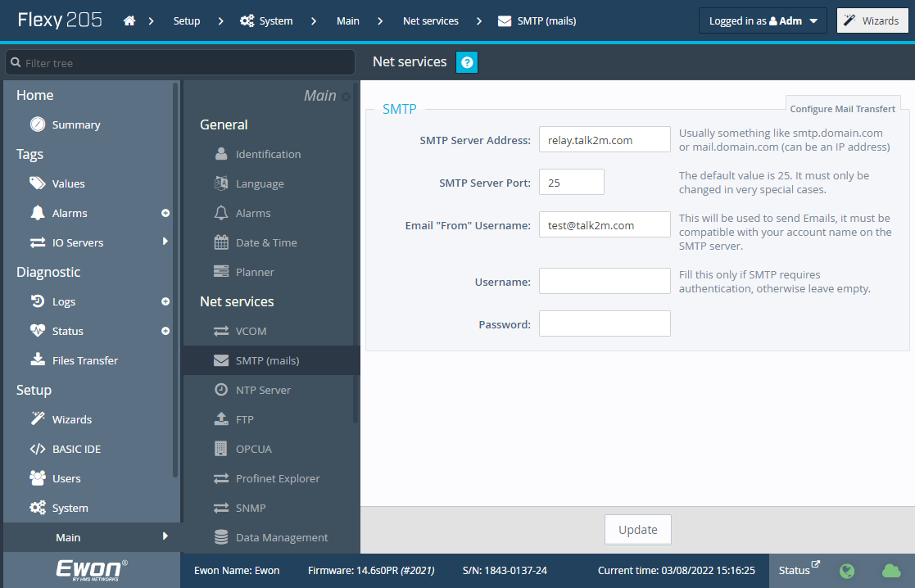The height and width of the screenshot is (588, 915).
Task: Open the Wizards button in top bar
Action: pos(872,20)
